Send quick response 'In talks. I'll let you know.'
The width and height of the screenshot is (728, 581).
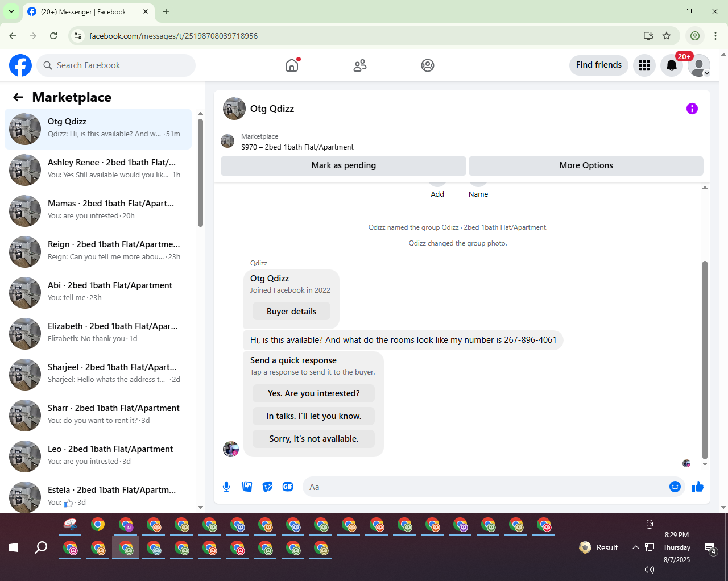click(x=314, y=416)
